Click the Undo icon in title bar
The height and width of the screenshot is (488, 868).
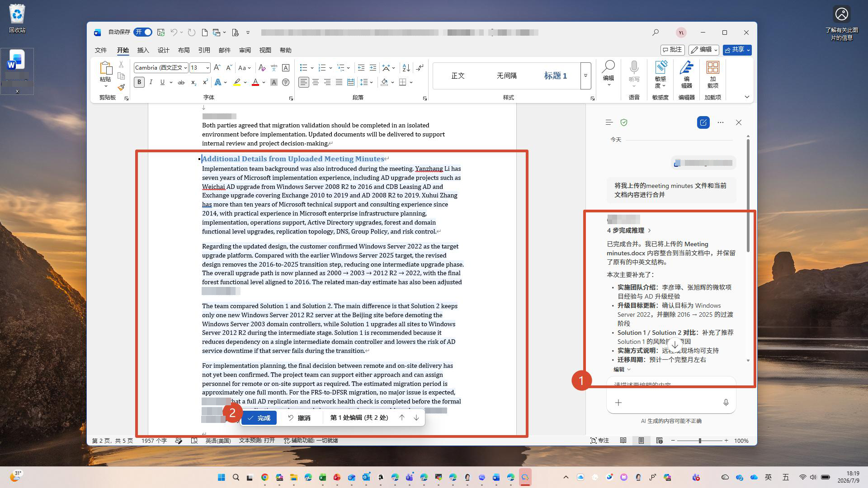[174, 33]
